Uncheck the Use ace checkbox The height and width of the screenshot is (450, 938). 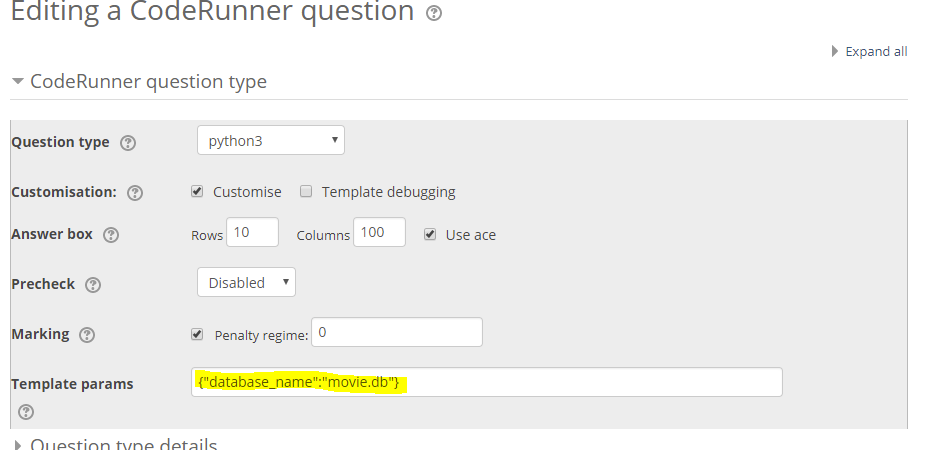click(430, 235)
